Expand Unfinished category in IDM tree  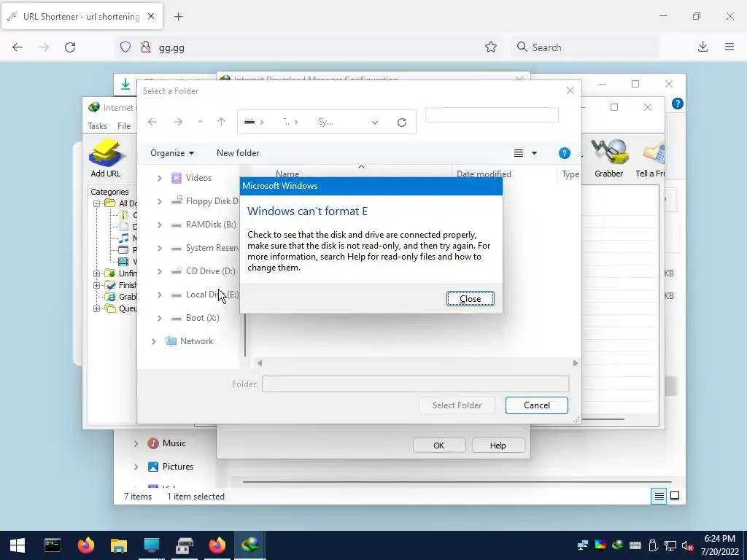pos(96,273)
